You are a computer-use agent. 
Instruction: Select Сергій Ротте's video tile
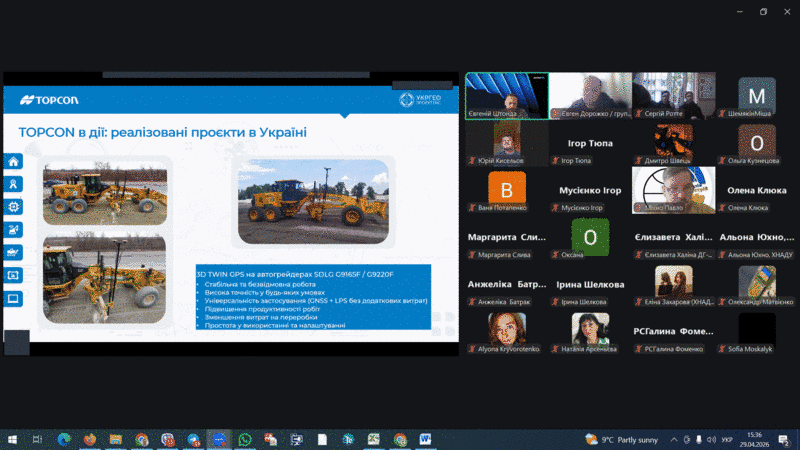671,96
